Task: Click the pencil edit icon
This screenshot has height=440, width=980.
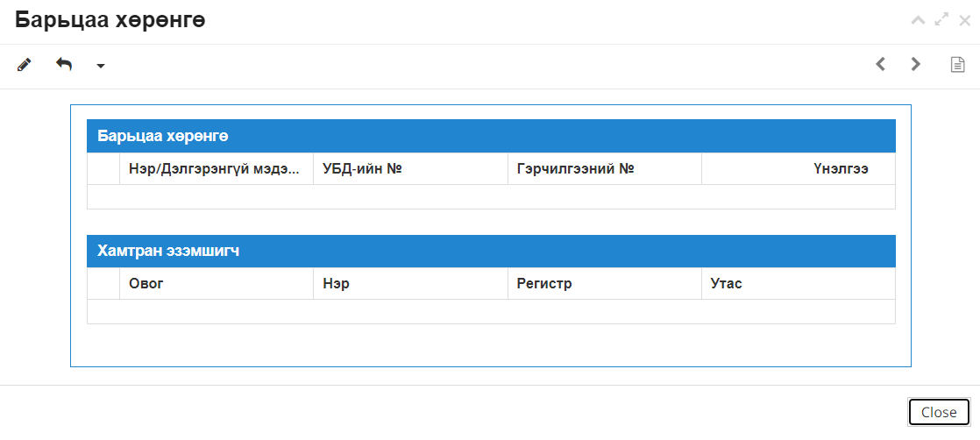Action: coord(24,64)
